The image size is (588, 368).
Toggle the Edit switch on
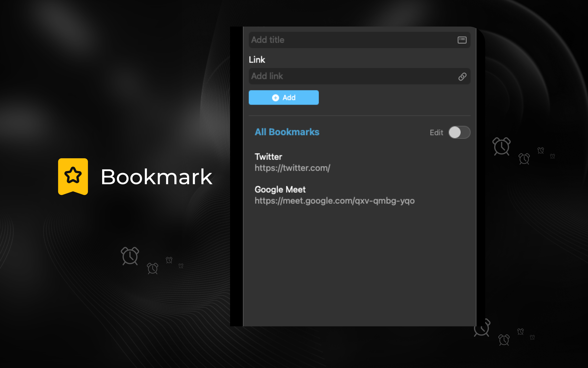459,132
